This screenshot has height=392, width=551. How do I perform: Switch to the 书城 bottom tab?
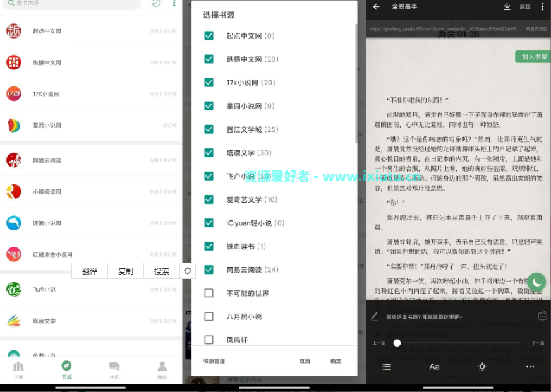66,371
